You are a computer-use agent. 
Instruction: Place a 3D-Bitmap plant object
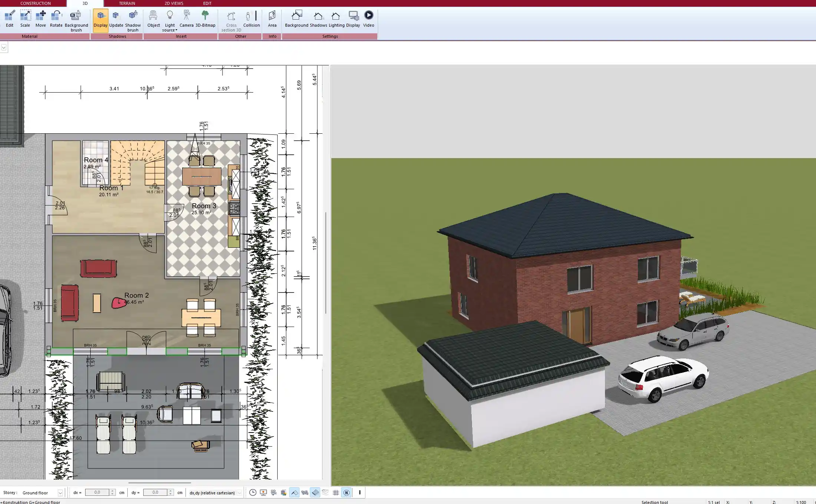coord(205,19)
